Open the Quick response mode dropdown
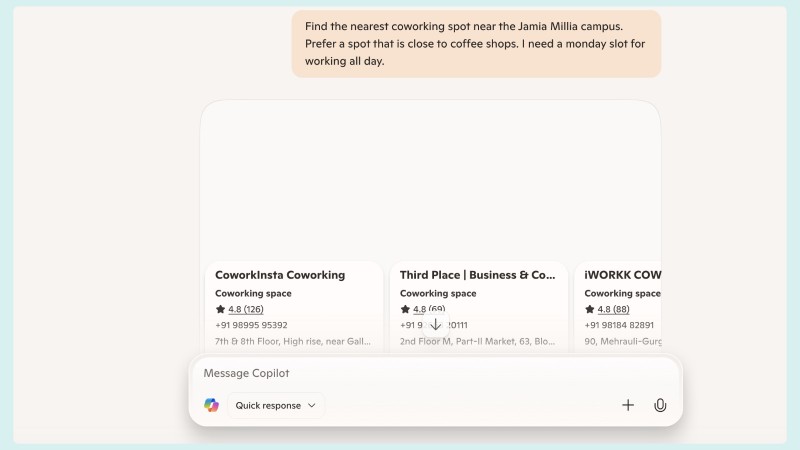This screenshot has height=450, width=800. click(x=276, y=406)
